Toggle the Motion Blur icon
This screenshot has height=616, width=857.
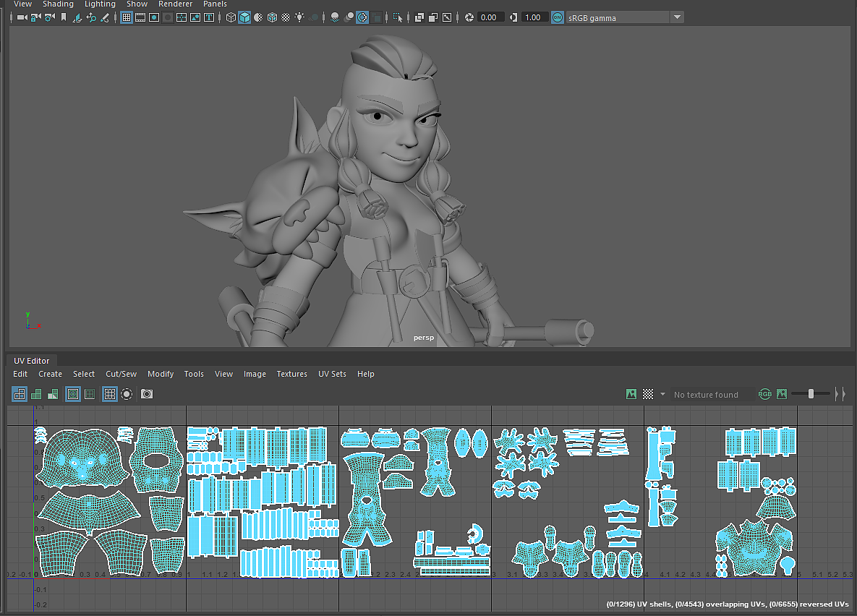349,17
